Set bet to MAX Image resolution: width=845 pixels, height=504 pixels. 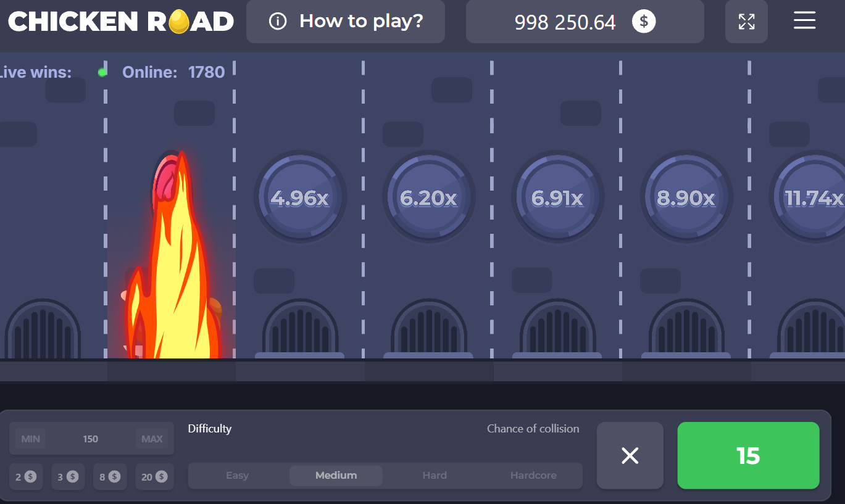[152, 439]
